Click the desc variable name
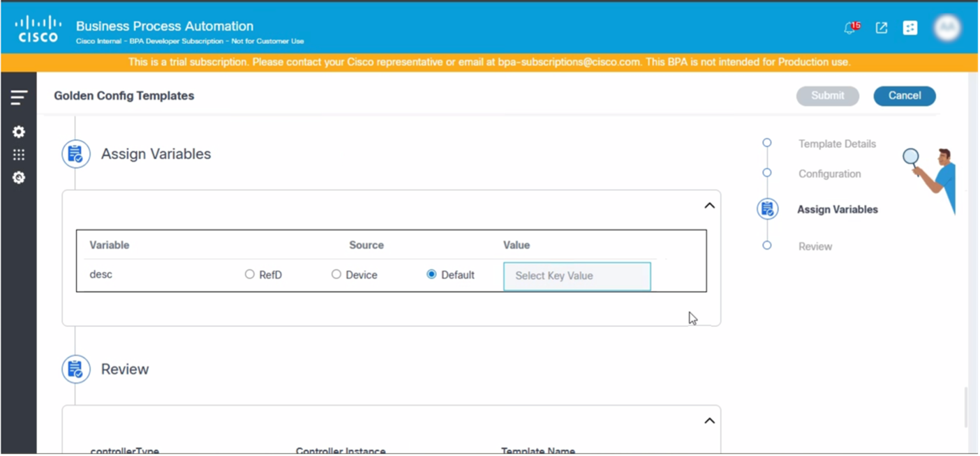 (101, 275)
